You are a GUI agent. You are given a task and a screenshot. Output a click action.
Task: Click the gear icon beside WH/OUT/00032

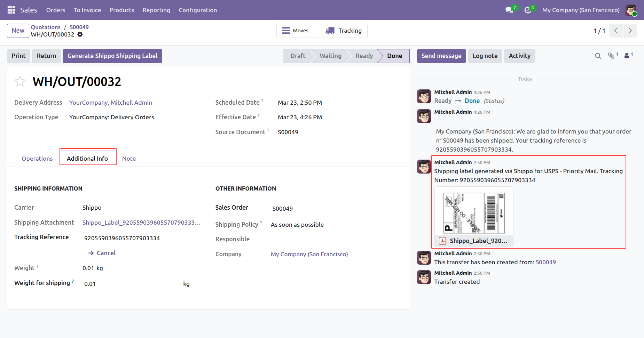pyautogui.click(x=80, y=34)
